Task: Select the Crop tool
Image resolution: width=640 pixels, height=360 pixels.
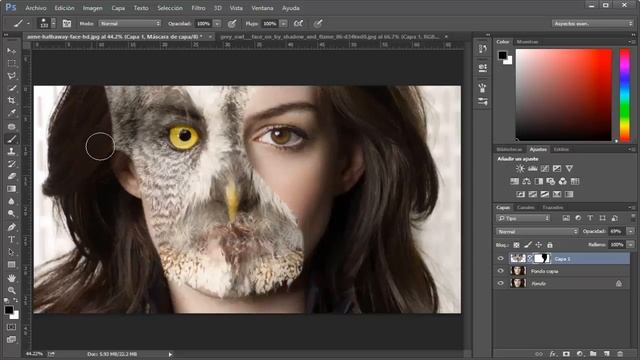Action: (x=11, y=100)
